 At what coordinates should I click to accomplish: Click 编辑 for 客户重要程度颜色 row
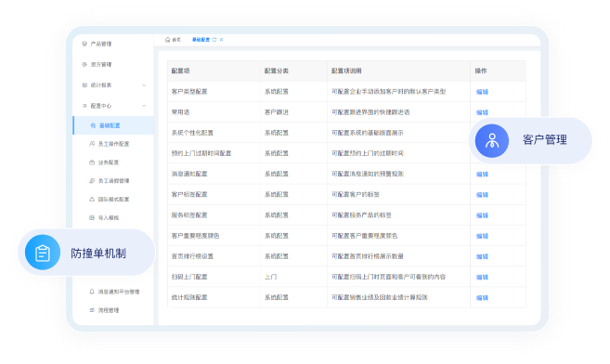pyautogui.click(x=482, y=236)
